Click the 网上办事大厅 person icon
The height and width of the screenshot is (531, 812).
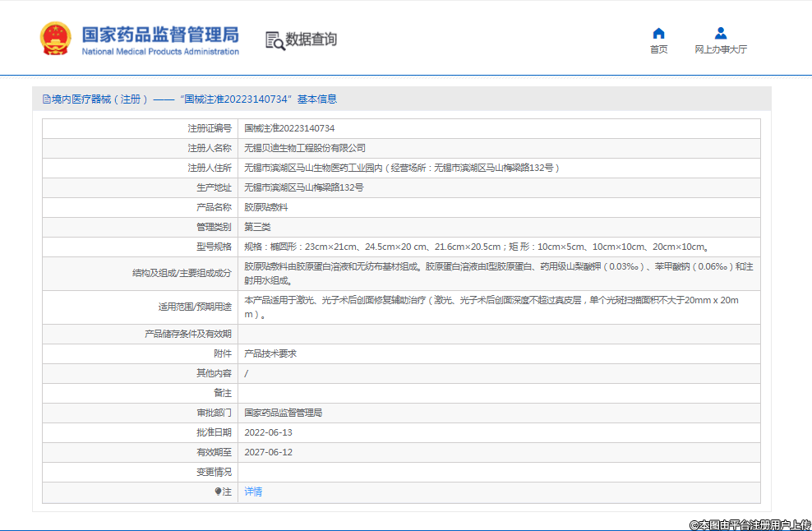721,33
